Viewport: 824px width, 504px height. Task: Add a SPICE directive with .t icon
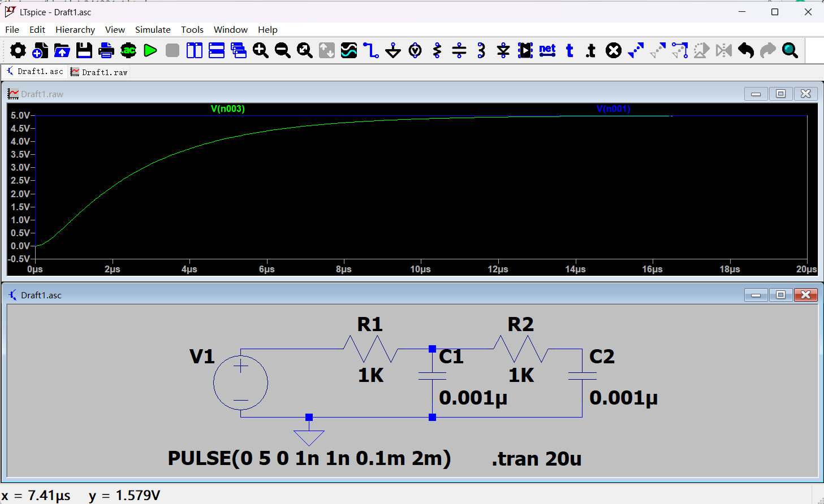point(591,51)
